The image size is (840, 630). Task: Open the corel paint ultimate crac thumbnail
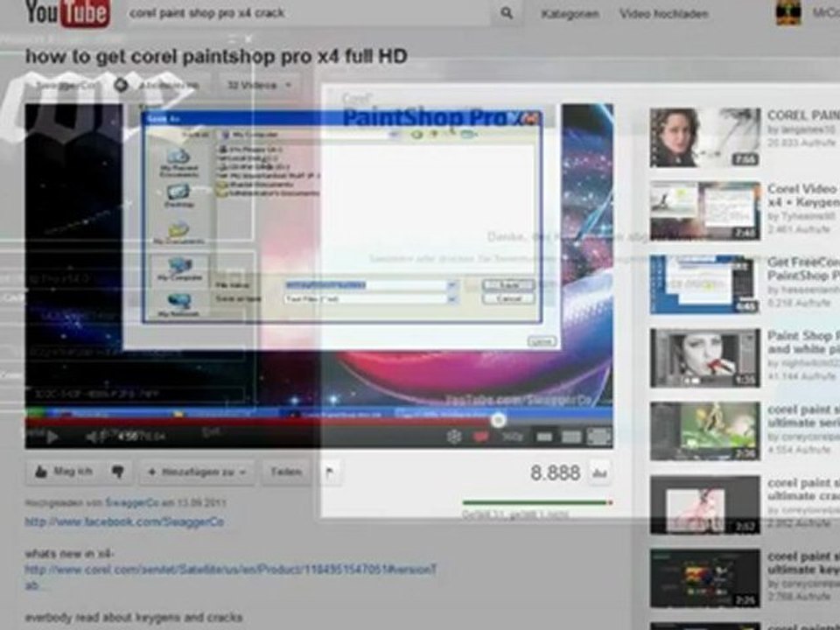point(705,505)
